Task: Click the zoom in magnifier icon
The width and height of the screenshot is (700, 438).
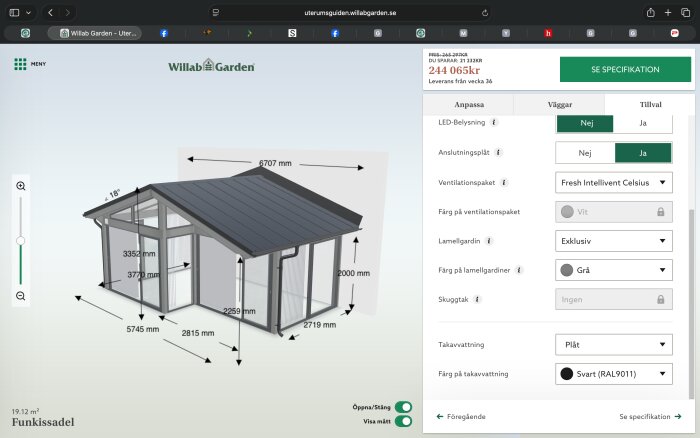Action: (21, 186)
